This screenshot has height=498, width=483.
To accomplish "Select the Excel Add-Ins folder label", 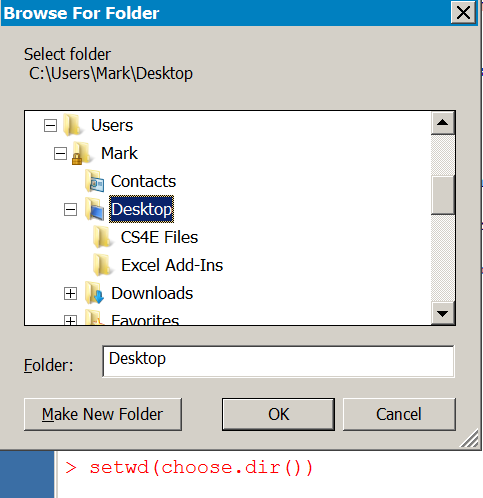I will pyautogui.click(x=172, y=265).
